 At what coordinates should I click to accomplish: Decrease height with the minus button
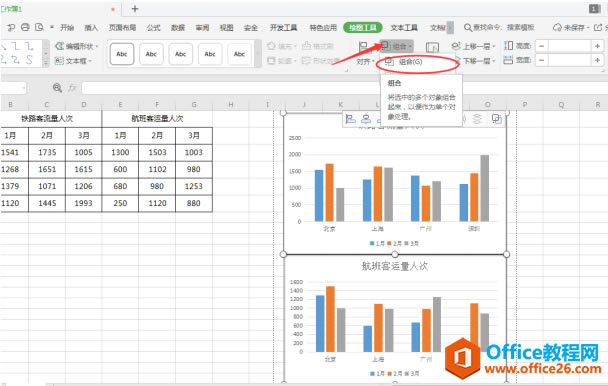(542, 46)
